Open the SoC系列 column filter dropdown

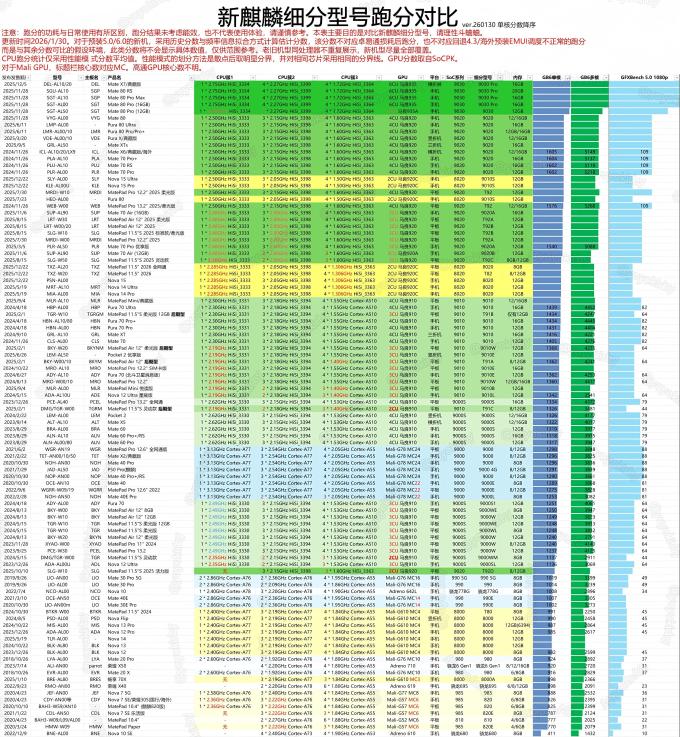coord(469,77)
